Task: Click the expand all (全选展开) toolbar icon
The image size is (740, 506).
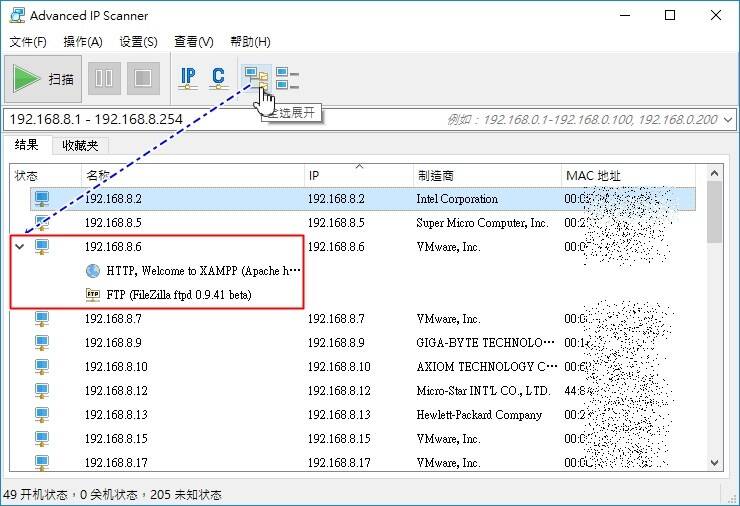Action: tap(256, 78)
